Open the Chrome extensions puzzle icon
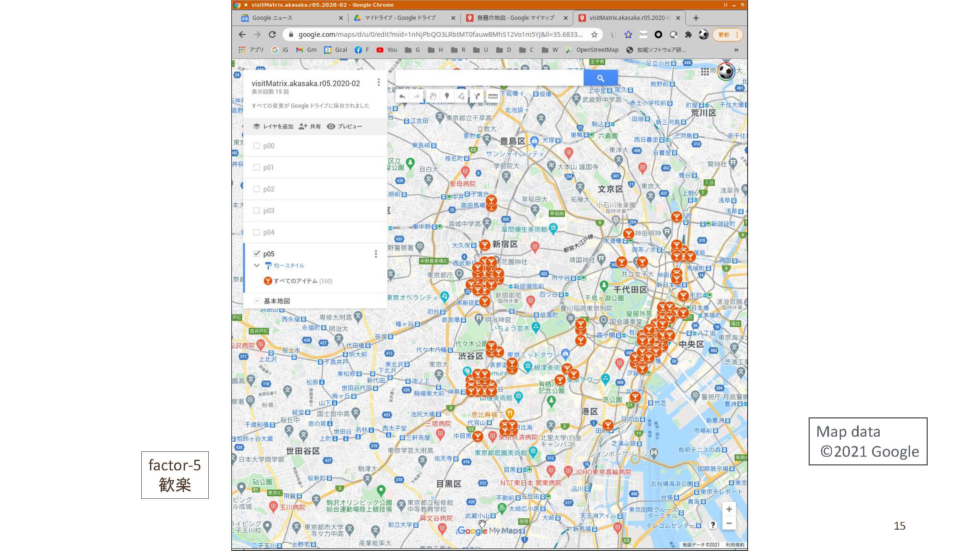The height and width of the screenshot is (551, 980). pos(688,35)
